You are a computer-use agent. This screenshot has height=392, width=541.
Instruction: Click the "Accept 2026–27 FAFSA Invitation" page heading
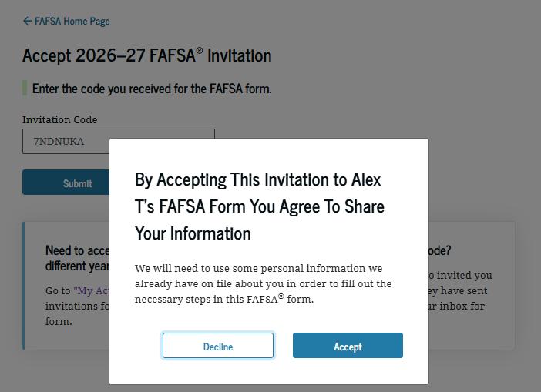(146, 55)
